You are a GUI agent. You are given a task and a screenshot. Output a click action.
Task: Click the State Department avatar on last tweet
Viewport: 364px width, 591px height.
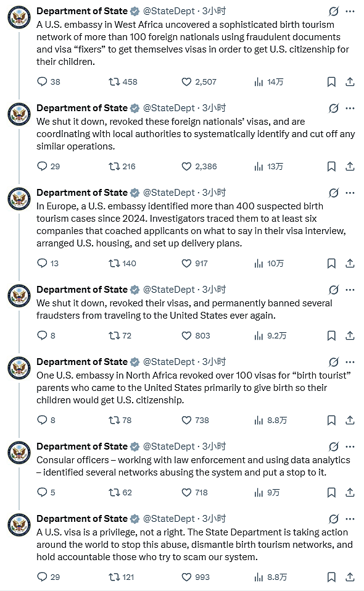click(19, 525)
